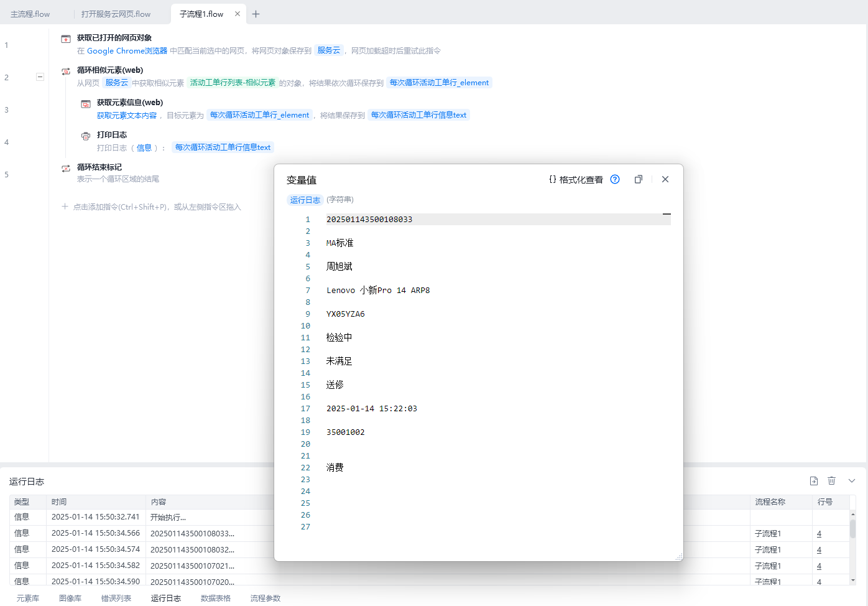
Task: Open the 元素库 bottom tab
Action: 28,598
